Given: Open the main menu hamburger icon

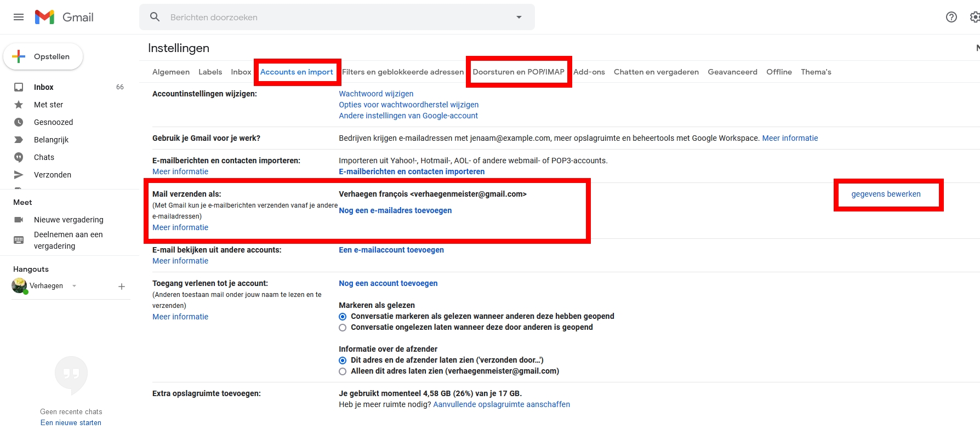Looking at the screenshot, I should (19, 17).
